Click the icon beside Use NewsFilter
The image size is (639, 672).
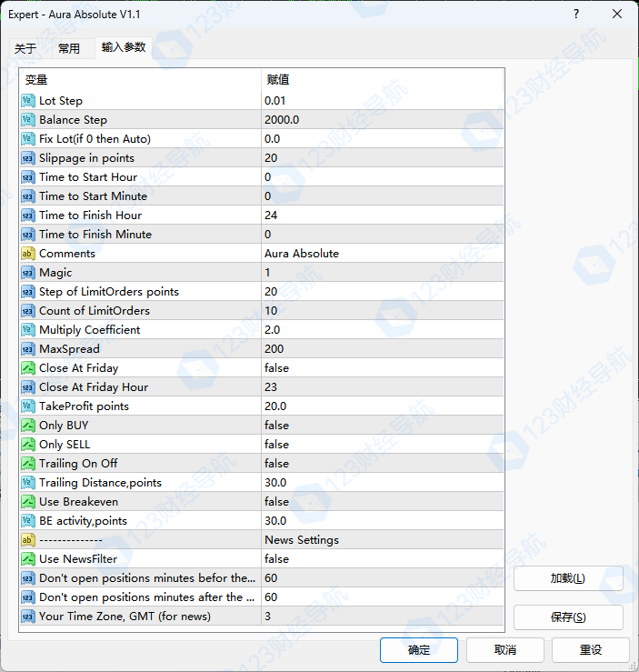tap(28, 559)
